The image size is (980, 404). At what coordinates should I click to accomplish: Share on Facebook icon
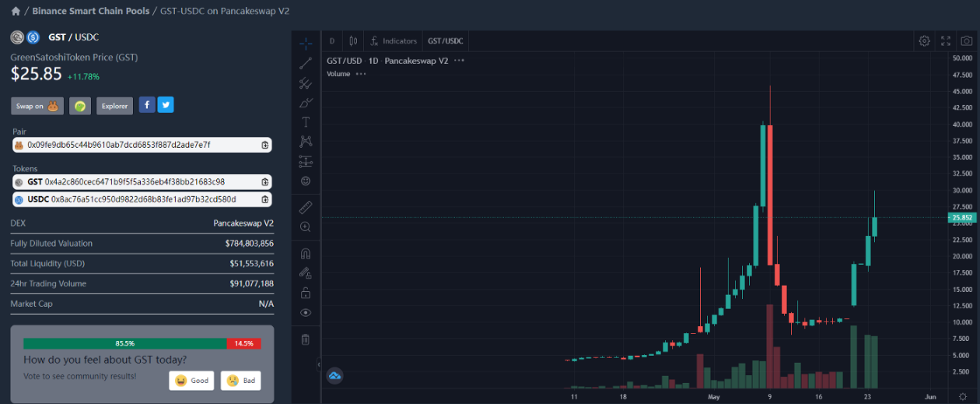(x=147, y=105)
